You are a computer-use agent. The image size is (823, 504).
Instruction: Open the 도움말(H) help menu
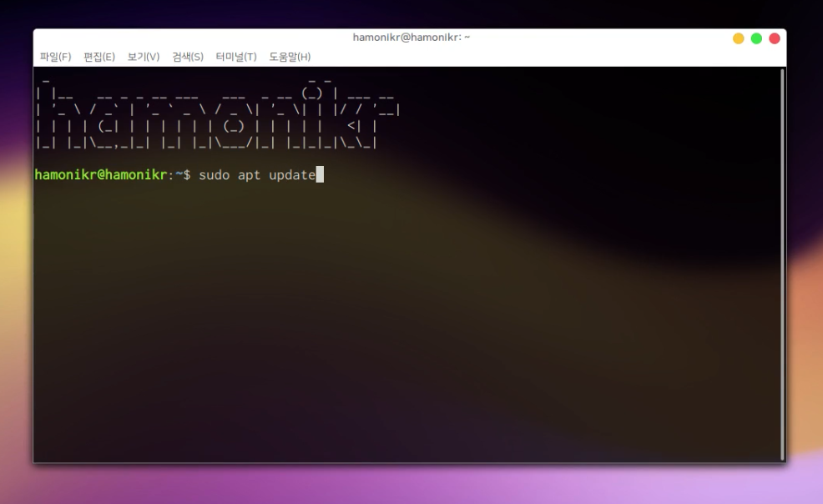click(x=290, y=57)
